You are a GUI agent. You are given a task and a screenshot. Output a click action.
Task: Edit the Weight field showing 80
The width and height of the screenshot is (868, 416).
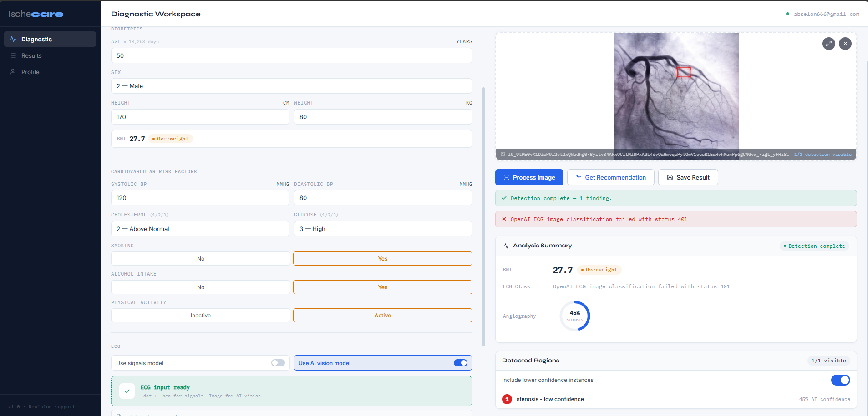pyautogui.click(x=383, y=117)
